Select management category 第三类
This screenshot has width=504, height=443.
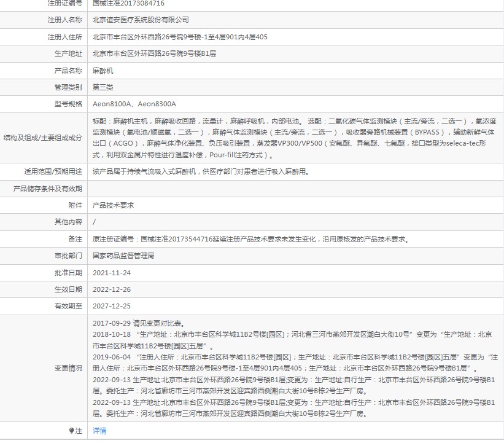point(103,87)
